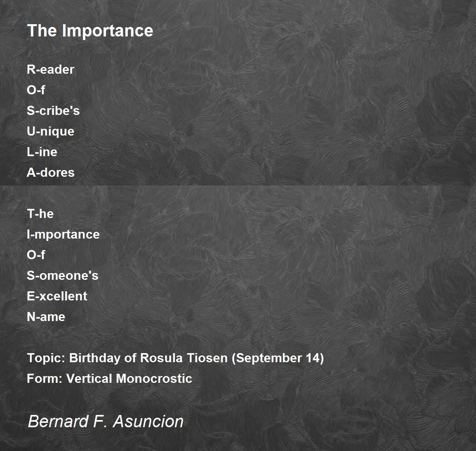476x451 pixels.
Task: Click the "Form: Vertical Monocrostic" line
Action: (109, 378)
